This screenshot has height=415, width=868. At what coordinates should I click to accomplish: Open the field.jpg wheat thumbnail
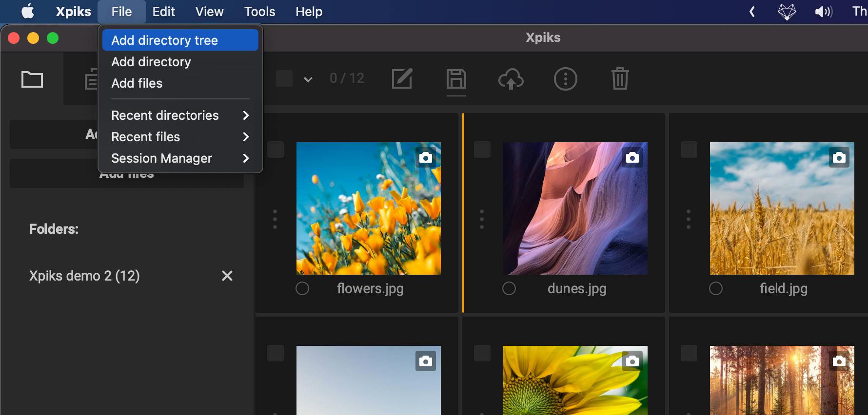coord(782,208)
